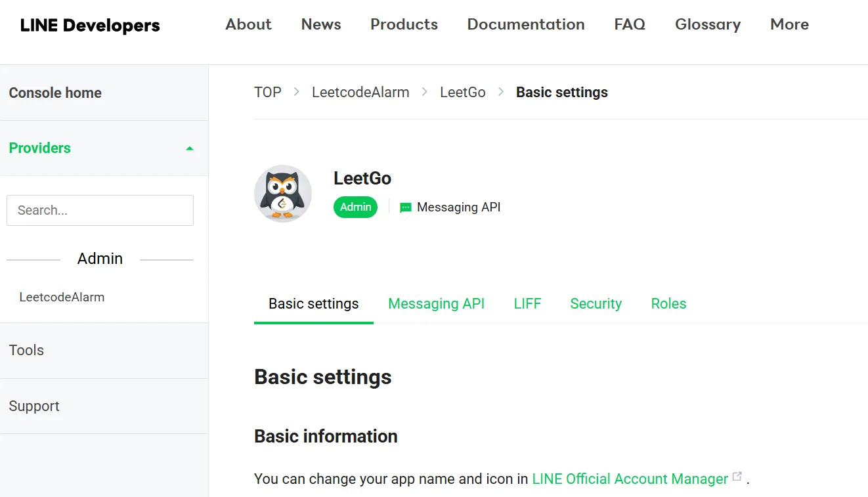This screenshot has width=868, height=497.
Task: Open the More navigation menu
Action: pos(789,24)
